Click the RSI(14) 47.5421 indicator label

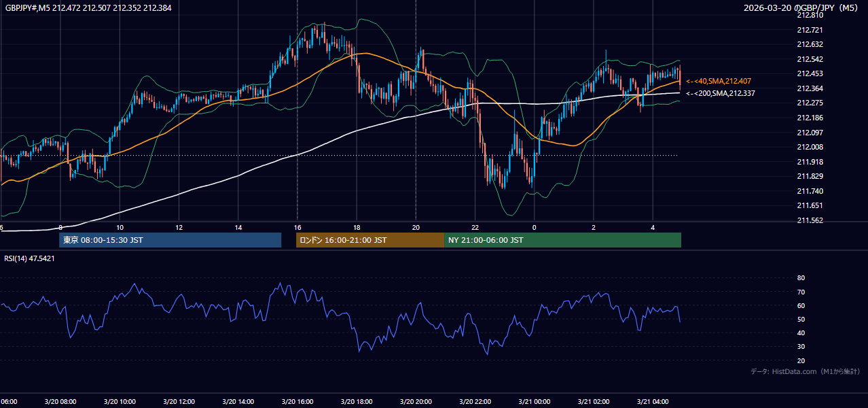[30, 258]
